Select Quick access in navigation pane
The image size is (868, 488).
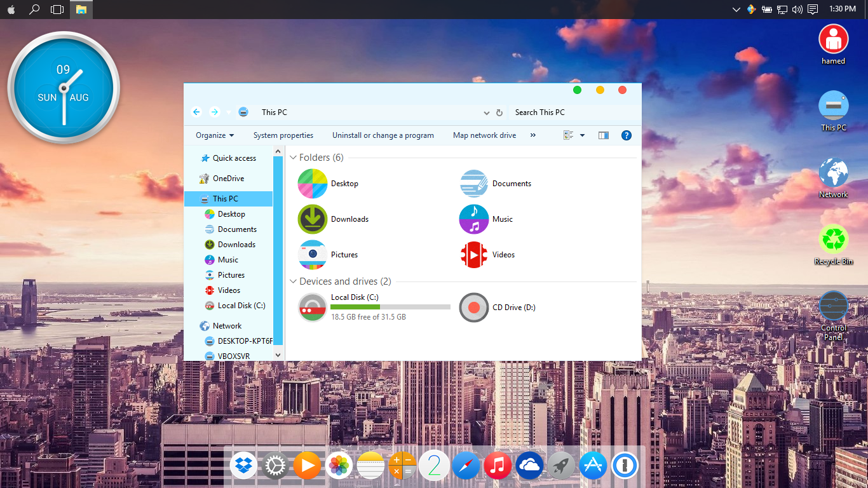click(x=234, y=158)
